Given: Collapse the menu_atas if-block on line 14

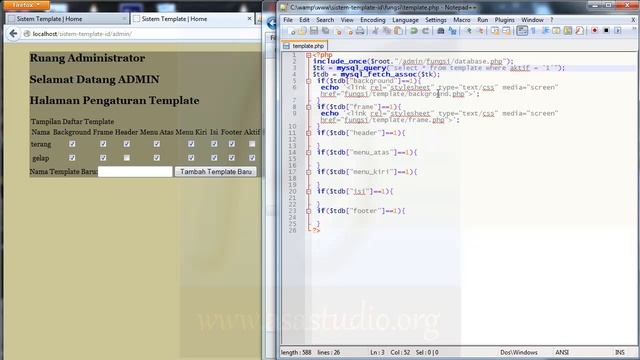Looking at the screenshot, I should click(x=309, y=153).
